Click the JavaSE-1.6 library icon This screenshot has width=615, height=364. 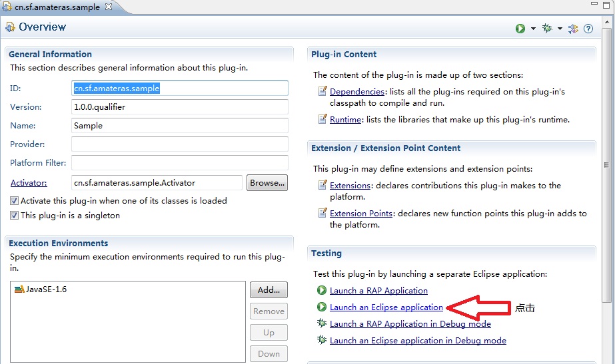(19, 289)
